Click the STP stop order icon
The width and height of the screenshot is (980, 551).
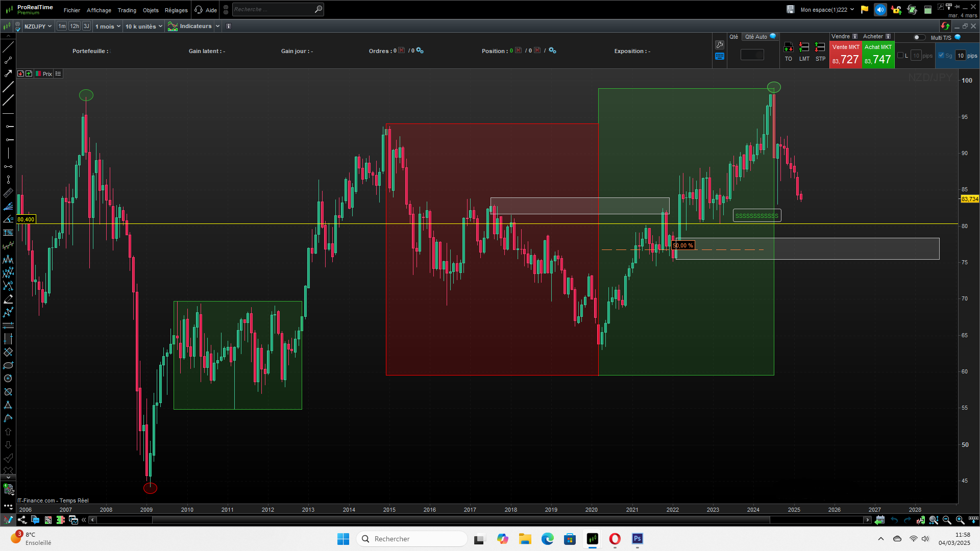coord(820,47)
